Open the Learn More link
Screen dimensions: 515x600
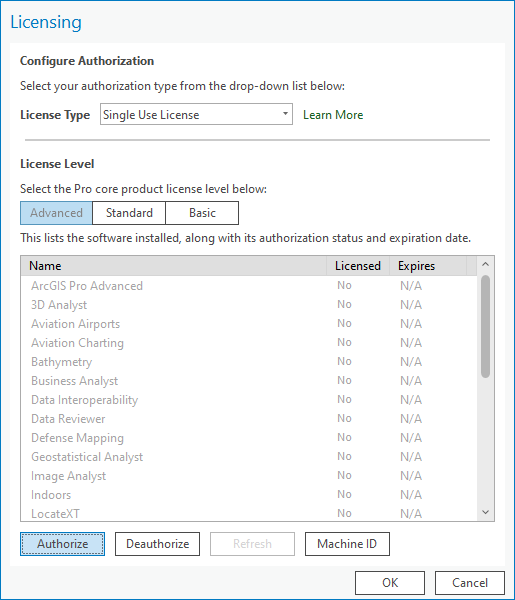[333, 115]
